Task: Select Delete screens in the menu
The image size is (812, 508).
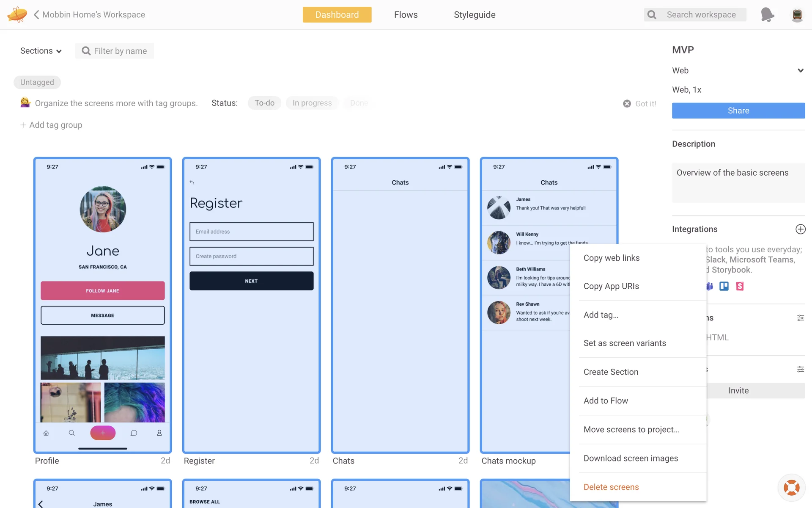Action: pos(611,487)
